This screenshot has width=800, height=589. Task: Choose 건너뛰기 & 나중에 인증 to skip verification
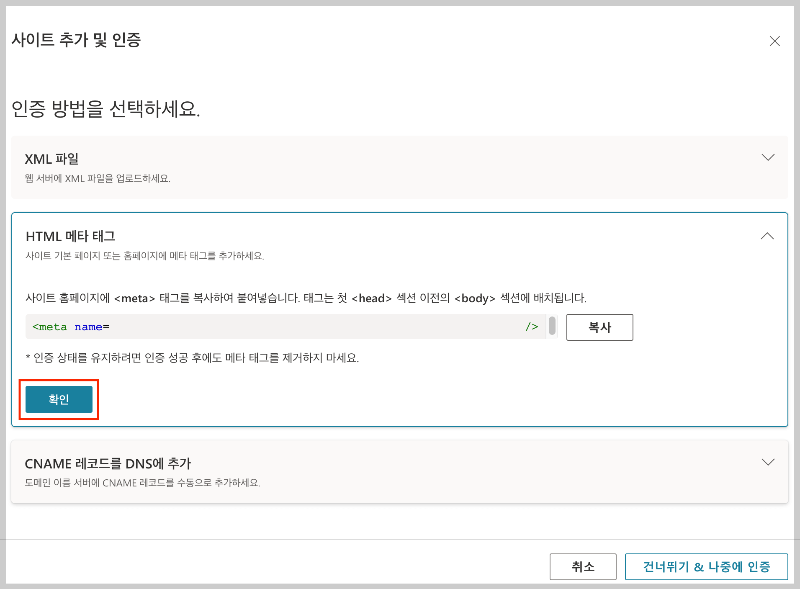pos(706,565)
